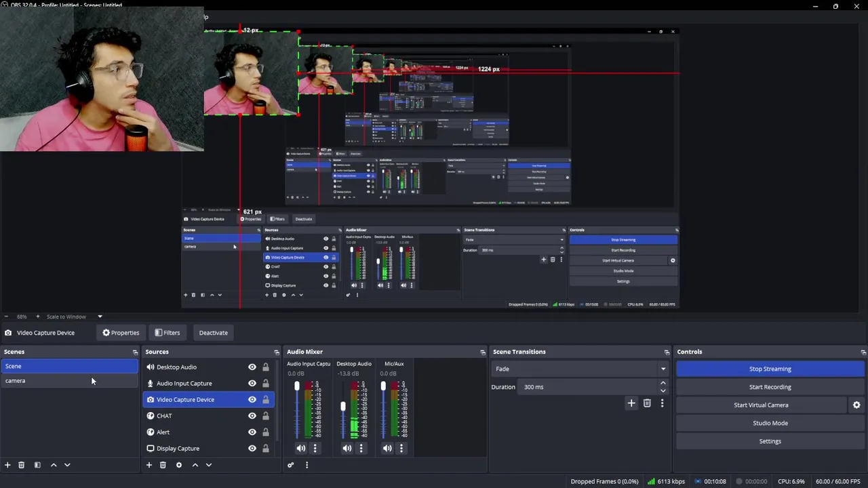Delete selected source with trash icon

coord(163,465)
